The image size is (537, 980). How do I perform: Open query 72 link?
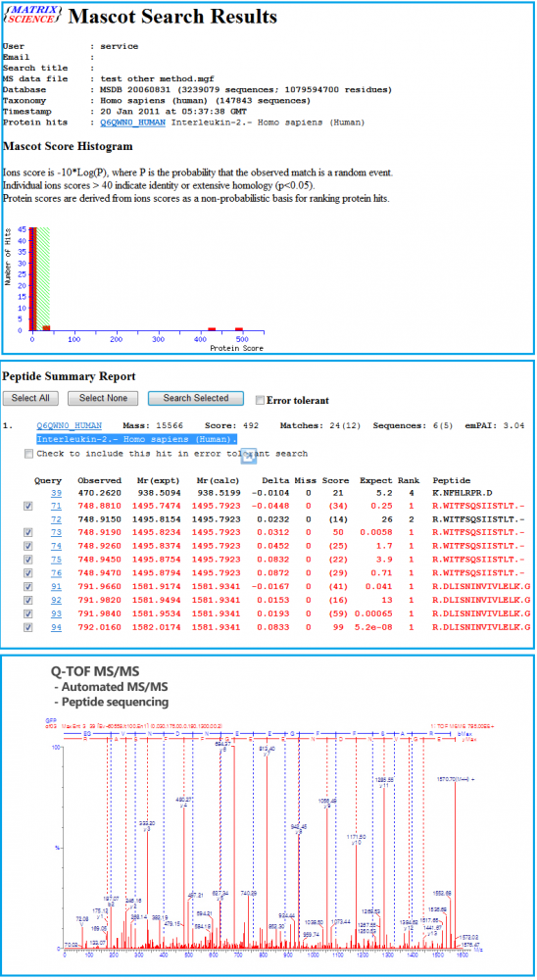pyautogui.click(x=56, y=518)
